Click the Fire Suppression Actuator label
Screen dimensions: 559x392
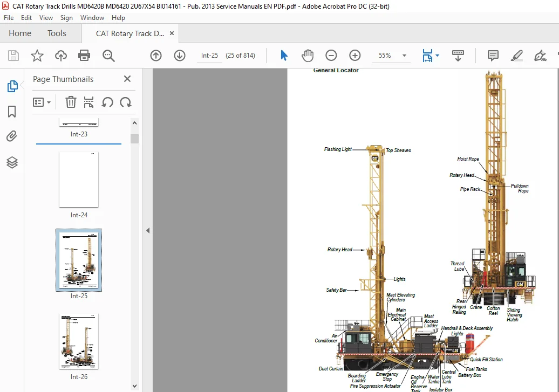tap(375, 386)
